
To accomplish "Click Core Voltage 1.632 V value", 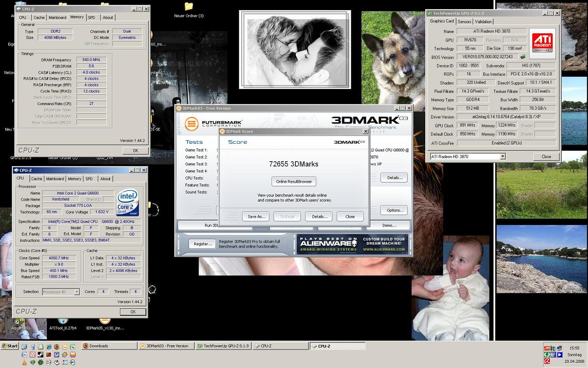I will click(x=102, y=212).
